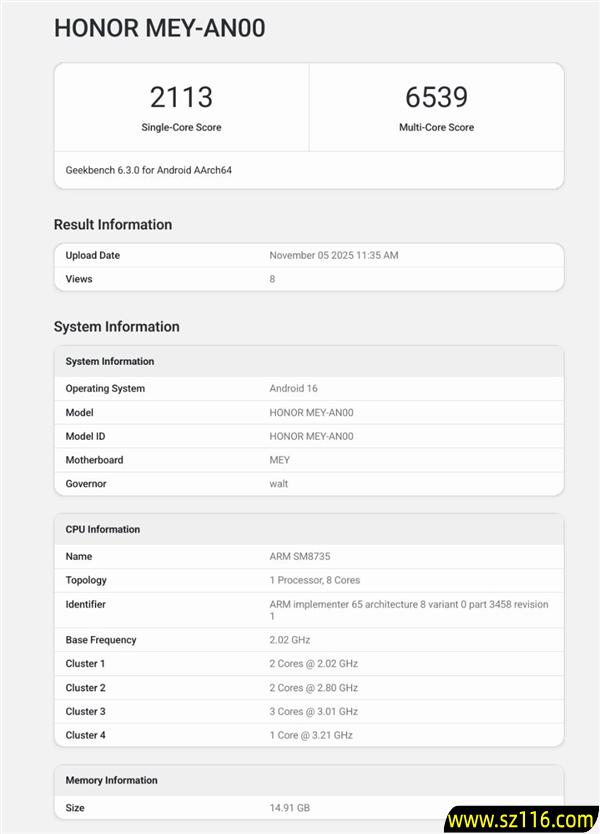Click the 1 Processor, 8 Cores topology value
600x834 pixels.
tap(314, 580)
